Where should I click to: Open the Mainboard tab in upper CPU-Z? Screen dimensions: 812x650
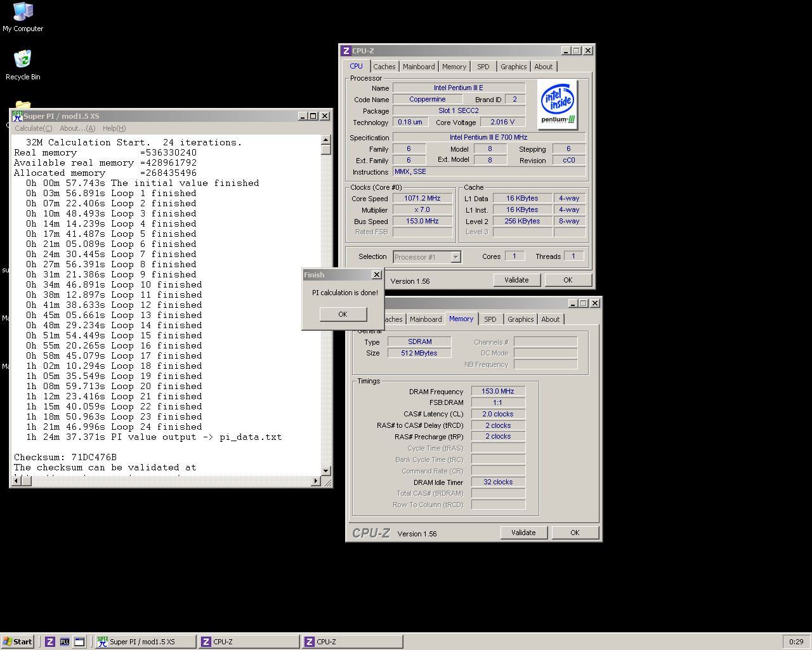point(419,67)
